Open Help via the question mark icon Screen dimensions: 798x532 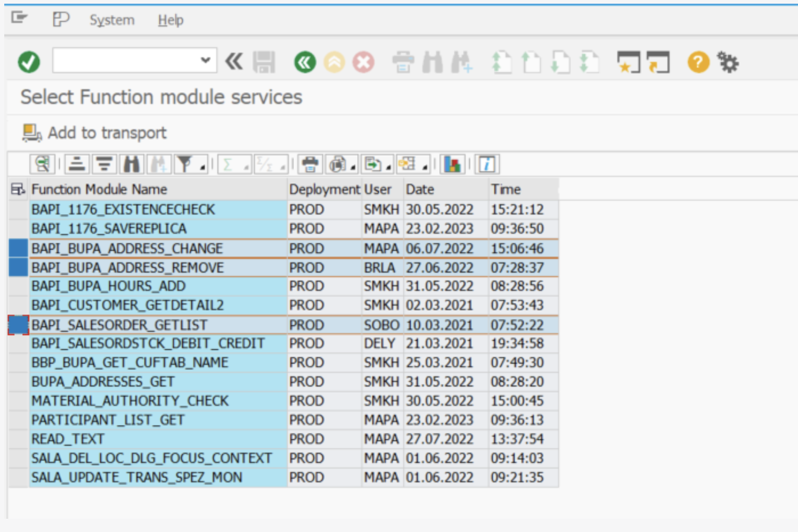tap(698, 62)
